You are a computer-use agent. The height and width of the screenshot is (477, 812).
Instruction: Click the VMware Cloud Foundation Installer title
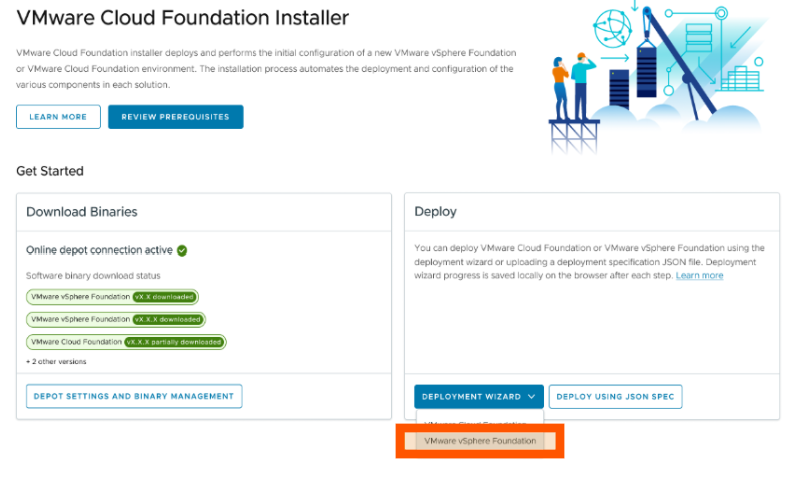[183, 18]
